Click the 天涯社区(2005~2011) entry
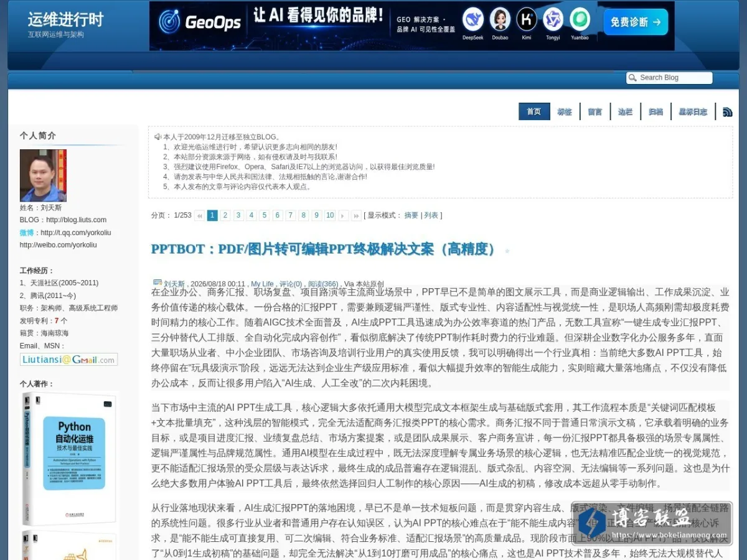 click(59, 283)
